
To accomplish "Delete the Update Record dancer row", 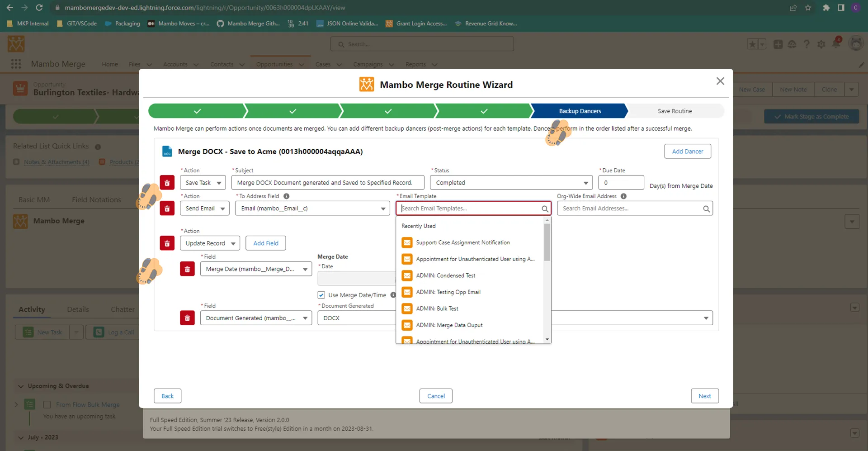I will [167, 243].
